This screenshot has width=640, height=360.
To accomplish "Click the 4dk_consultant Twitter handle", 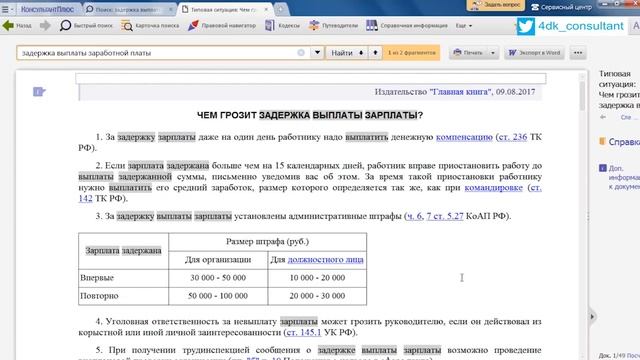I will 580,26.
